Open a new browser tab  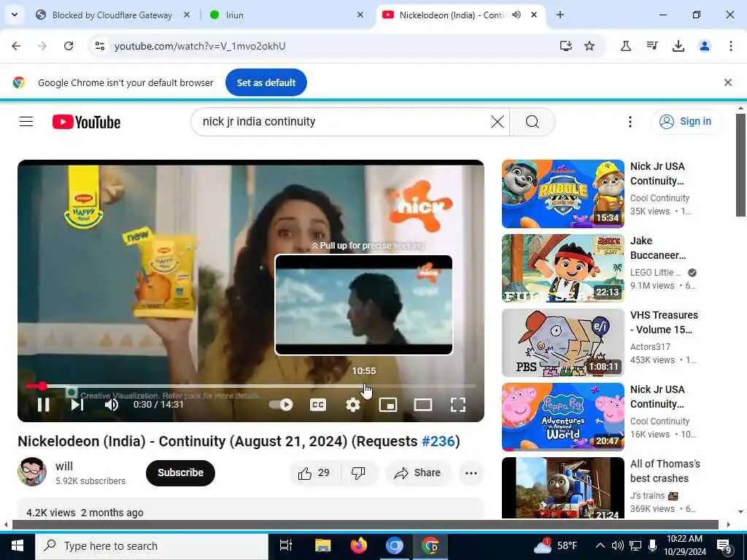point(560,15)
